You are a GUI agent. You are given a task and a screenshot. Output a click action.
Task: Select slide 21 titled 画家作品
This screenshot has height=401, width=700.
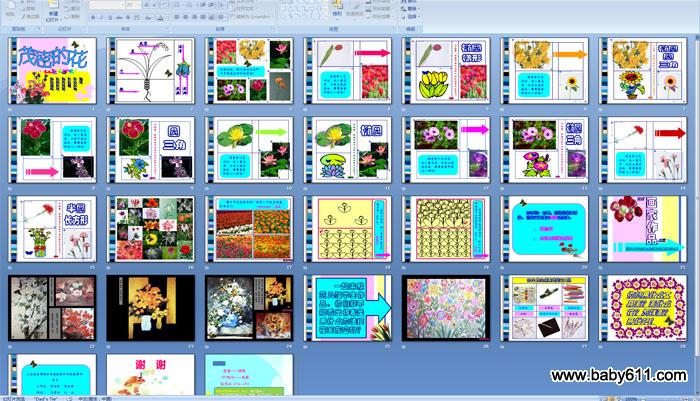[643, 229]
